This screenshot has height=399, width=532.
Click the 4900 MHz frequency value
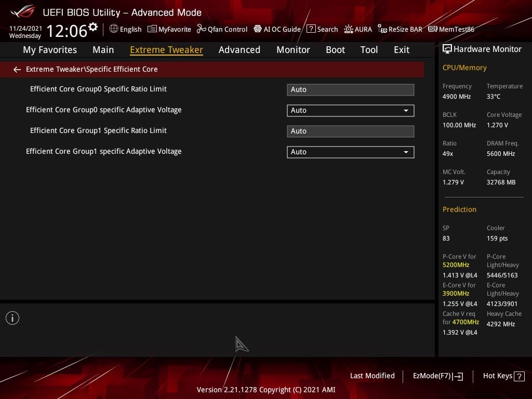(x=457, y=97)
